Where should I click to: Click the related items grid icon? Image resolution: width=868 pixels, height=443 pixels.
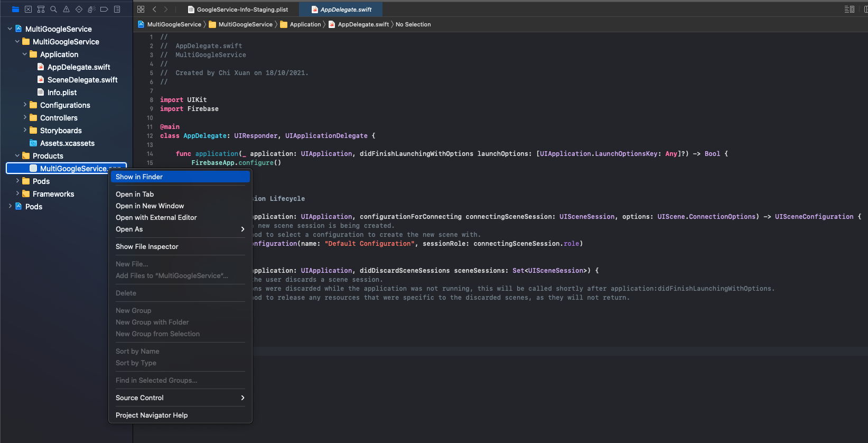(x=141, y=9)
